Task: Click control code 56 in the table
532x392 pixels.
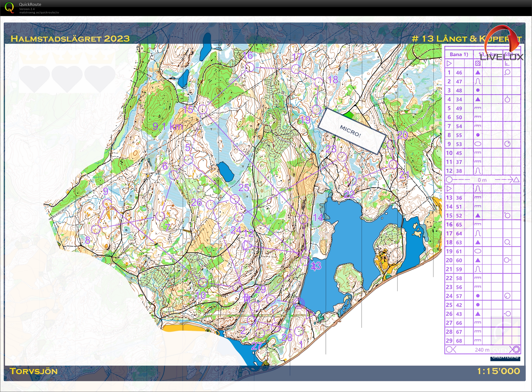Action: (459, 287)
